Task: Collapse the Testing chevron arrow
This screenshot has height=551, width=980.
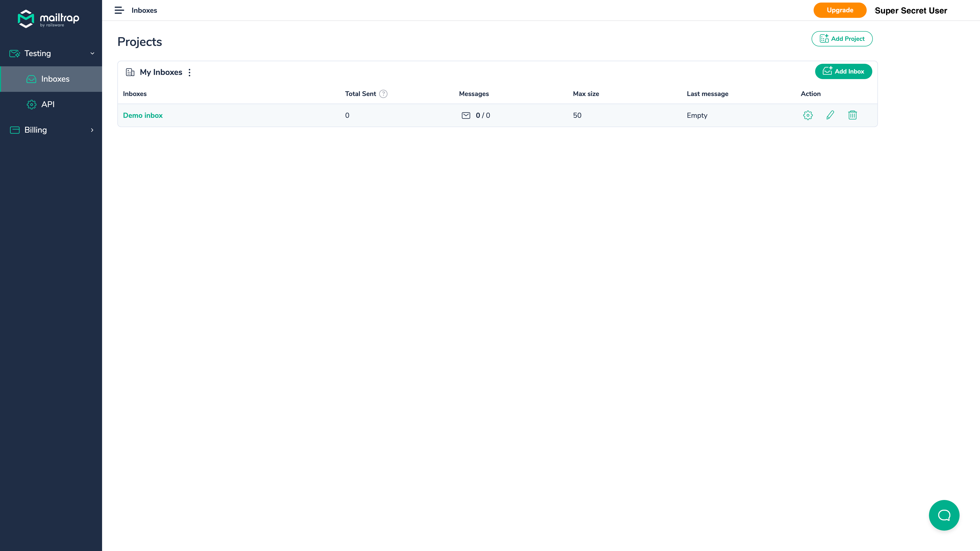Action: click(x=92, y=54)
